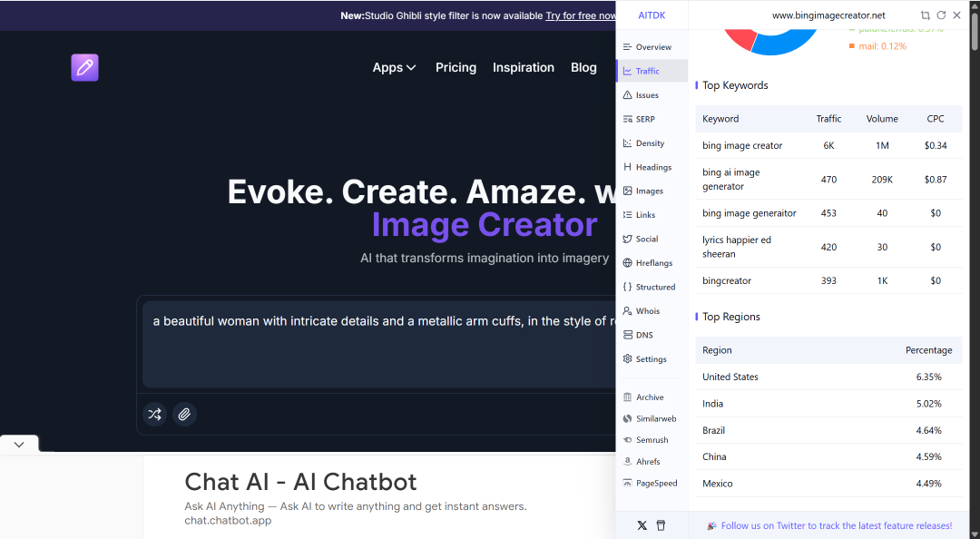Click the crop screenshot icon in panel header
The height and width of the screenshot is (539, 980).
tap(925, 15)
